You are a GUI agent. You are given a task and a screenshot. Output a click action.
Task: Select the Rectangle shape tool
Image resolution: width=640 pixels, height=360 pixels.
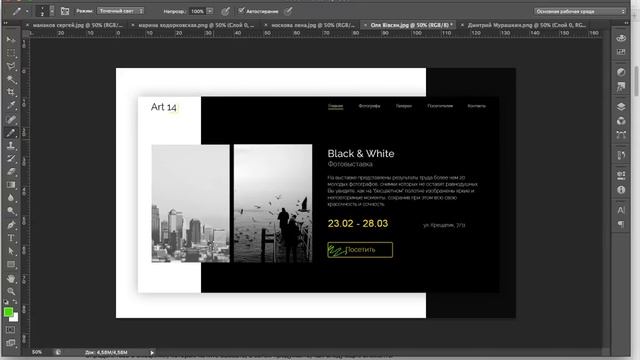click(x=11, y=264)
